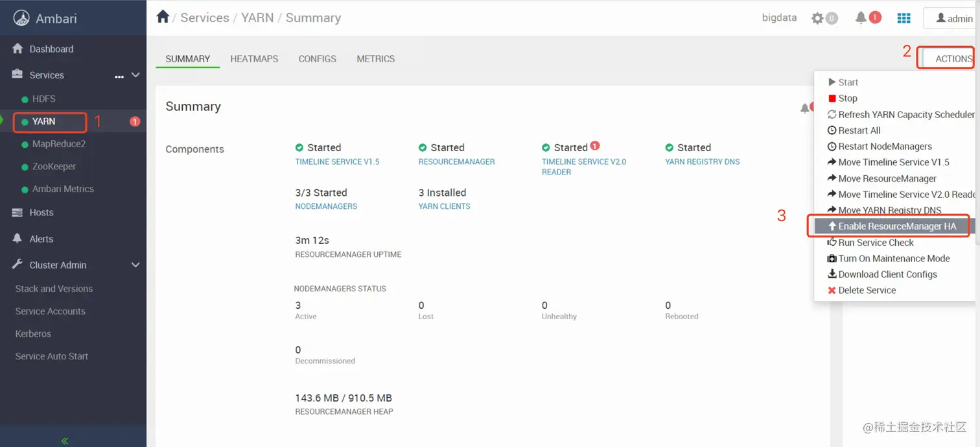Click the Services briefcase icon

[x=17, y=75]
